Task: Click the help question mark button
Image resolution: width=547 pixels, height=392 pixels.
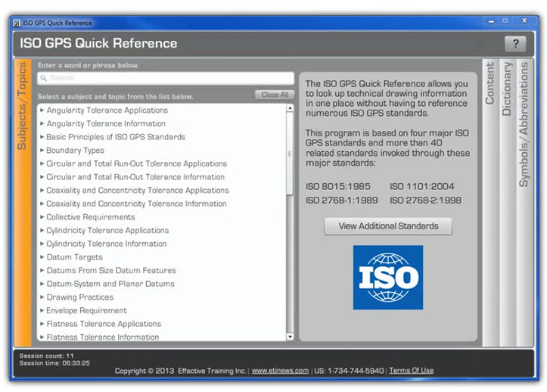Action: coord(515,44)
